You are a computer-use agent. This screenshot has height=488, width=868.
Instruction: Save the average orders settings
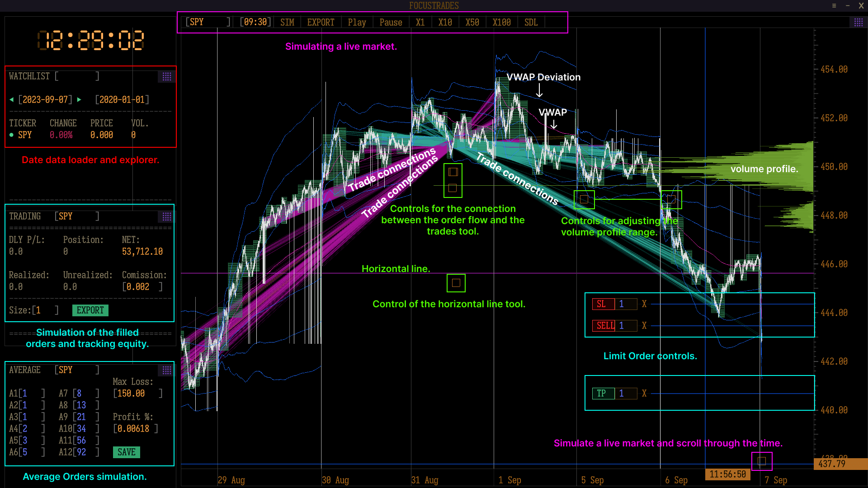point(126,452)
